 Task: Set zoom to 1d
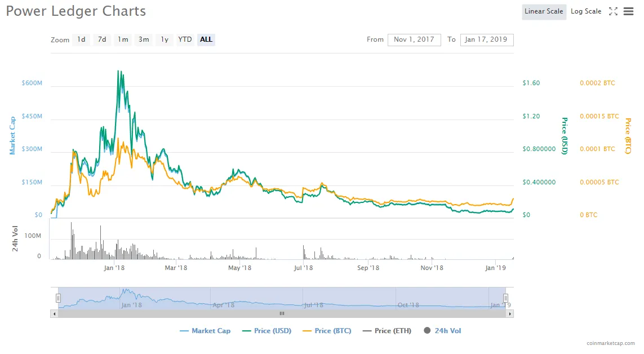[x=81, y=39]
